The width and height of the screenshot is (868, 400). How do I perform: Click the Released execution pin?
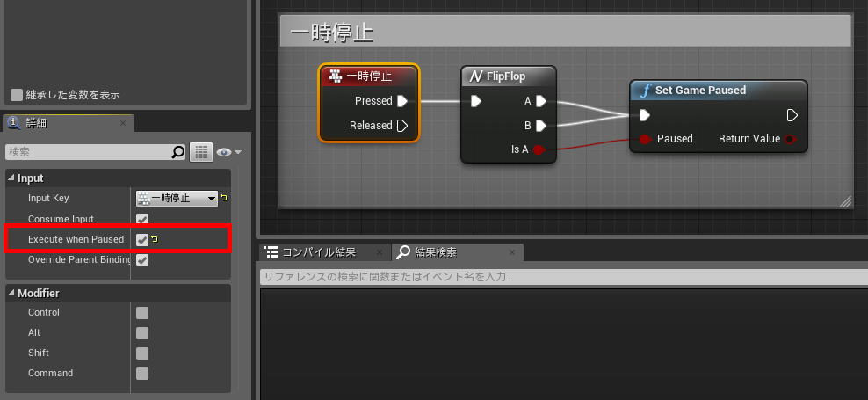coord(401,126)
